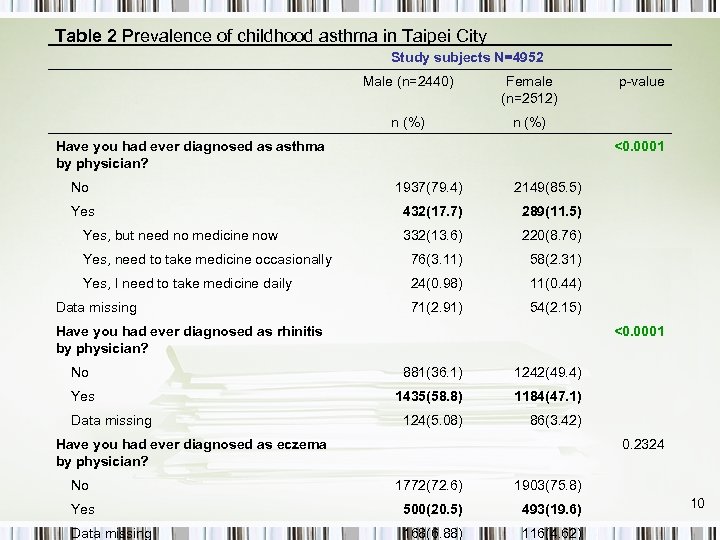Click 'Yes, I need to take medicine daily' label
Image resolution: width=720 pixels, height=540 pixels.
pyautogui.click(x=187, y=283)
